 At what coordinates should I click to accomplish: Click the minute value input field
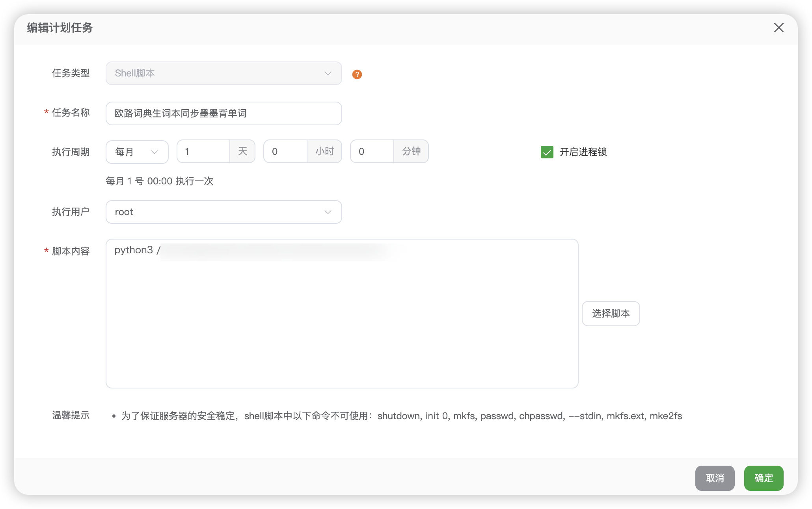[372, 152]
